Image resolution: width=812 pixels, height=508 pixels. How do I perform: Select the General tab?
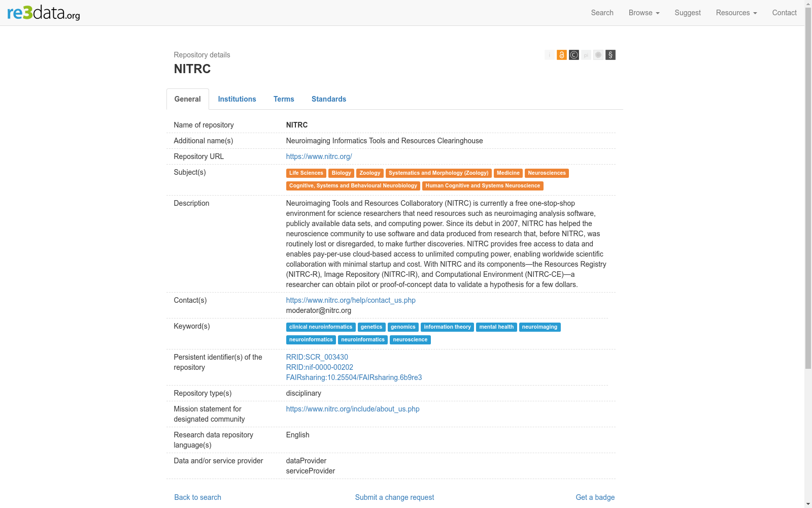pos(188,99)
